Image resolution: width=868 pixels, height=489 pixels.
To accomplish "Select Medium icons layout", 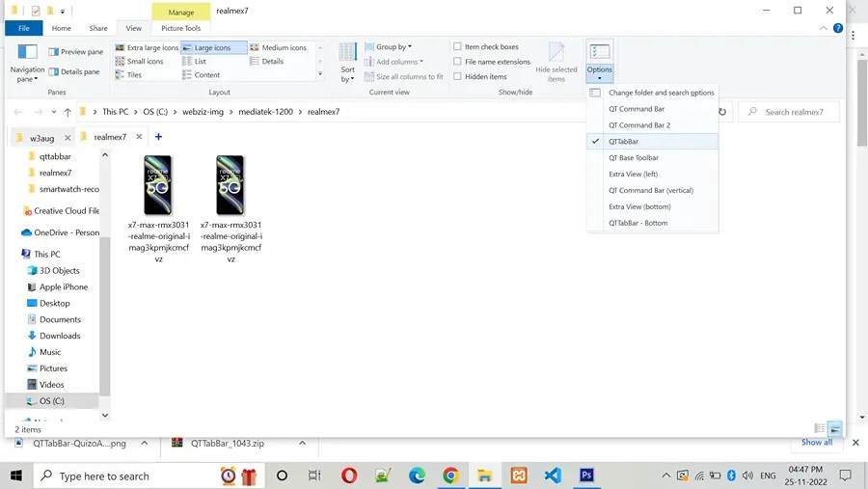I will coord(279,47).
